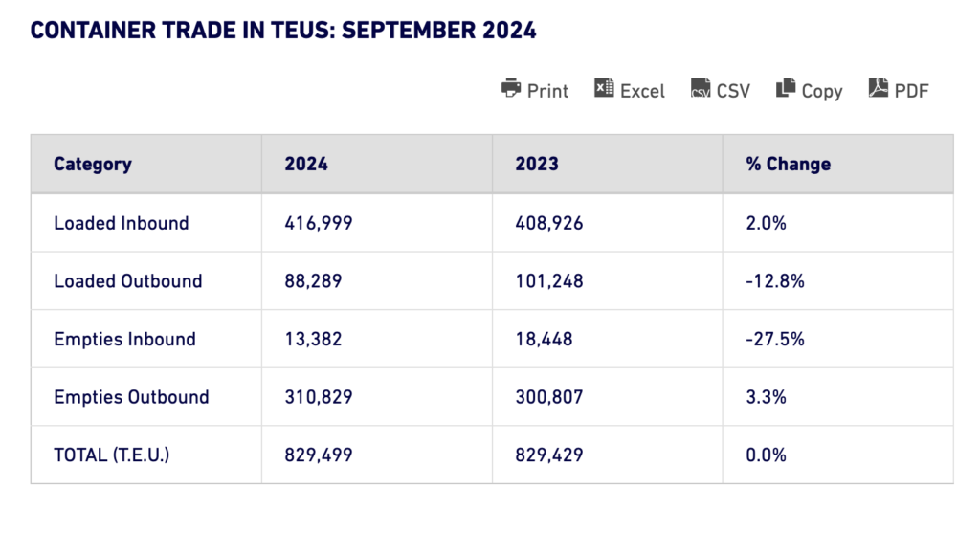The width and height of the screenshot is (980, 533).
Task: Sort by % Change column header
Action: point(788,164)
